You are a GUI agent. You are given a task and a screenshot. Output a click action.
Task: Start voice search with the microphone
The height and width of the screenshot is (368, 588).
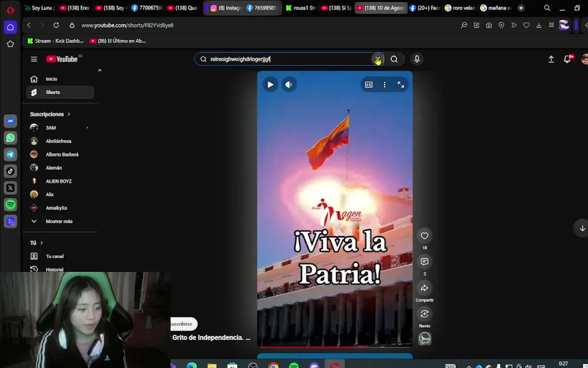click(x=416, y=59)
